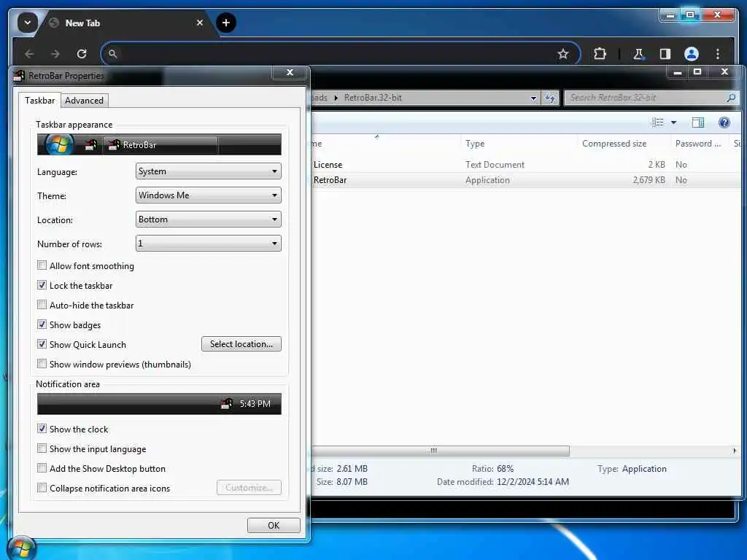Enable Collapse notification area icons
This screenshot has height=560, width=747.
tap(42, 488)
